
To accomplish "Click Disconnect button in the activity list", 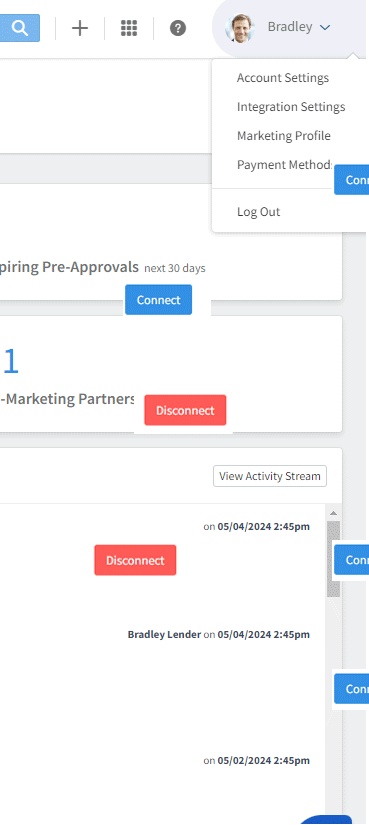I will click(x=135, y=560).
